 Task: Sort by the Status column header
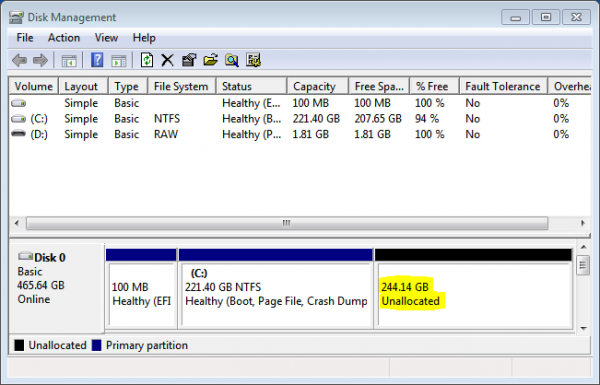pos(251,86)
